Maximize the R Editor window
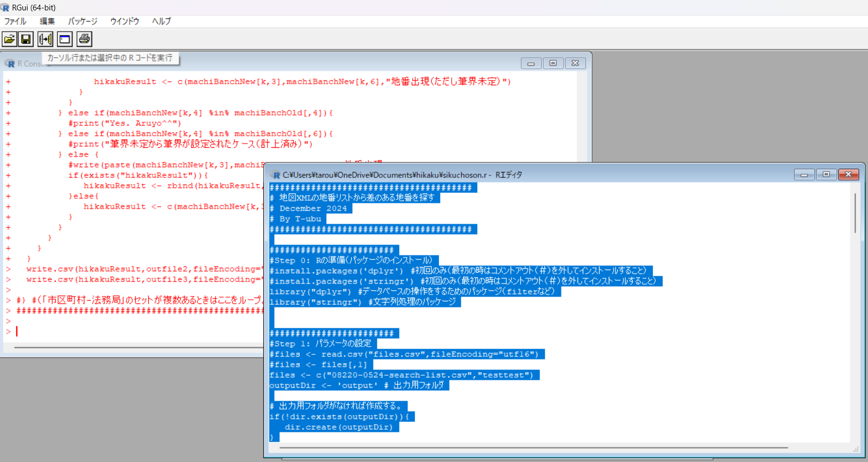Screen dimensions: 868x462 point(826,174)
